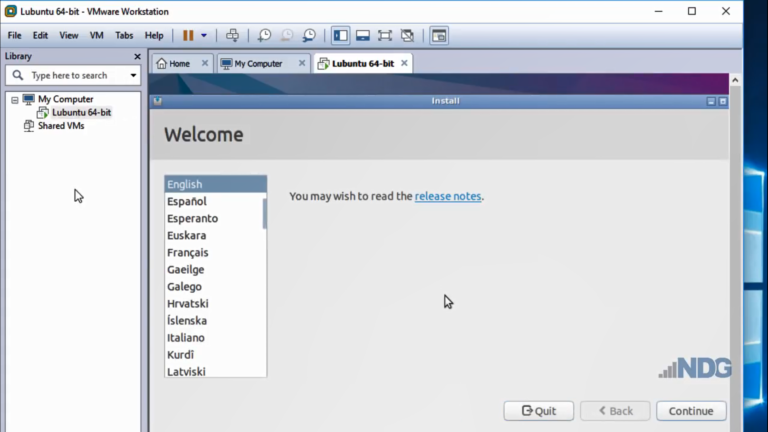Viewport: 768px width, 432px height.
Task: Close the My Computer tab
Action: (302, 63)
